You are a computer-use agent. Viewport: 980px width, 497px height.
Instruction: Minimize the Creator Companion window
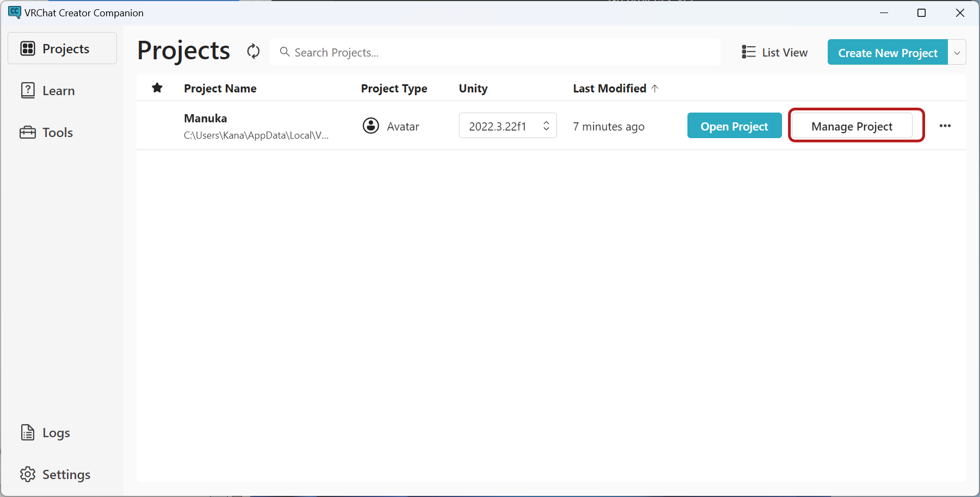(884, 13)
